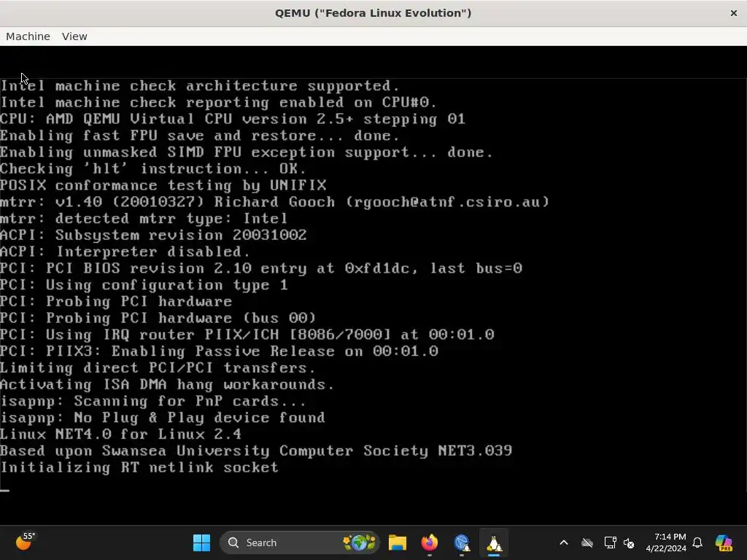Click the OneDrive cloud tray icon
This screenshot has width=747, height=560.
(587, 542)
